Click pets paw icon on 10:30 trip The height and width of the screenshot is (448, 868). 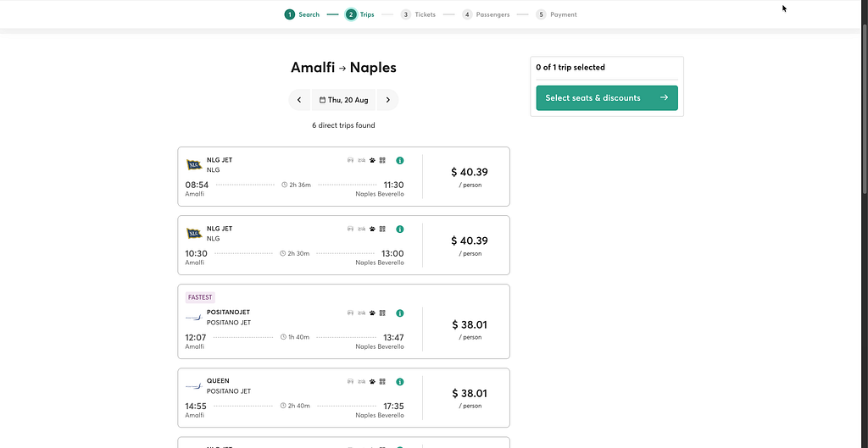[373, 229]
